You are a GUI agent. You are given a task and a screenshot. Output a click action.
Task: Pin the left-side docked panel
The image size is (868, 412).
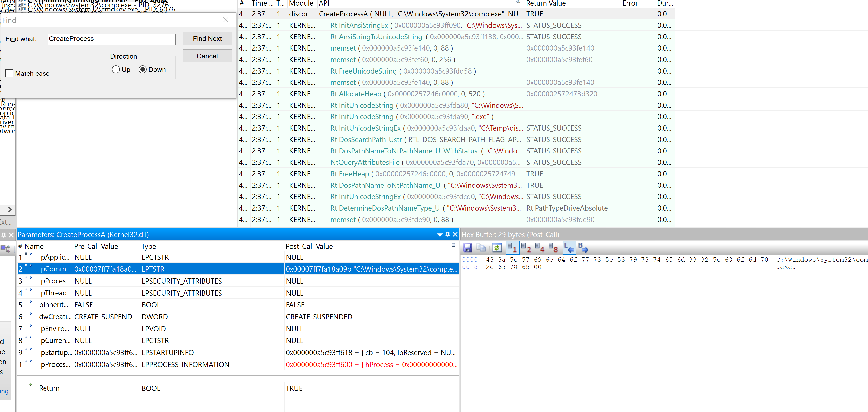click(4, 235)
